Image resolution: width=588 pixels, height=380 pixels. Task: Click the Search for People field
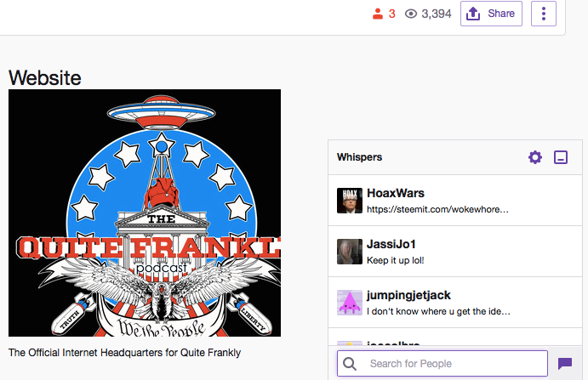pyautogui.click(x=442, y=364)
